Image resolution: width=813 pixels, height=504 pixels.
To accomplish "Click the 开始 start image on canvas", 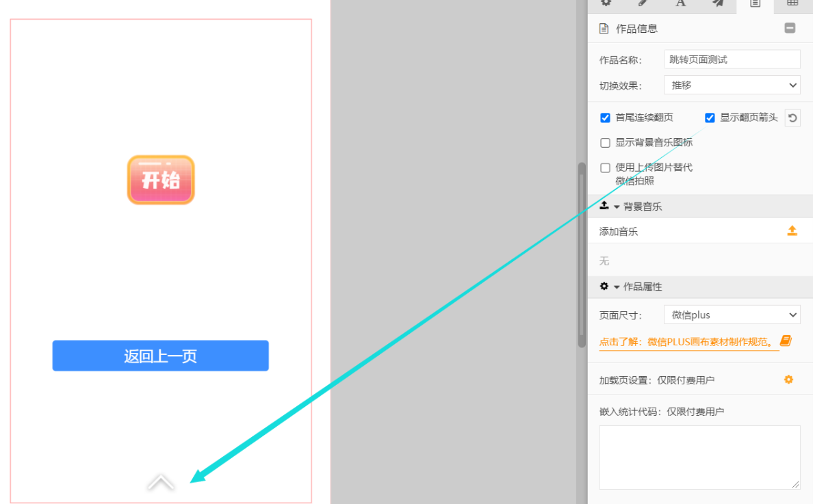I will point(161,180).
